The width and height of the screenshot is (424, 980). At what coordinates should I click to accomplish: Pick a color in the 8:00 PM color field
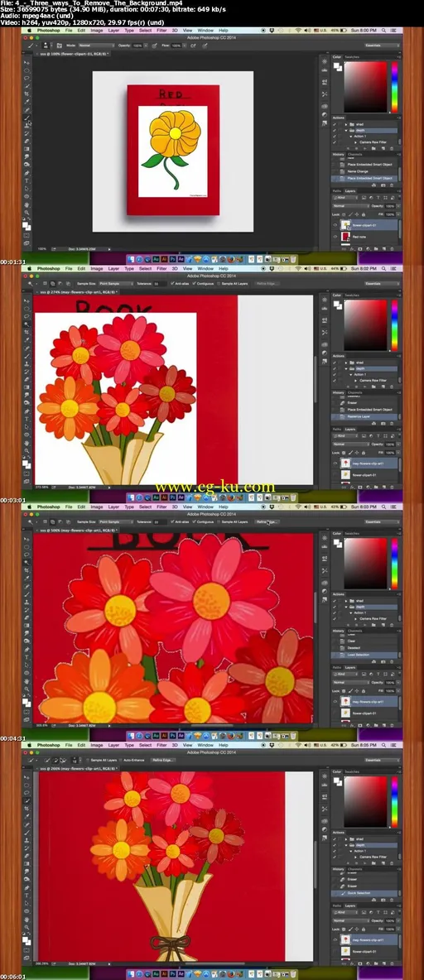366,87
